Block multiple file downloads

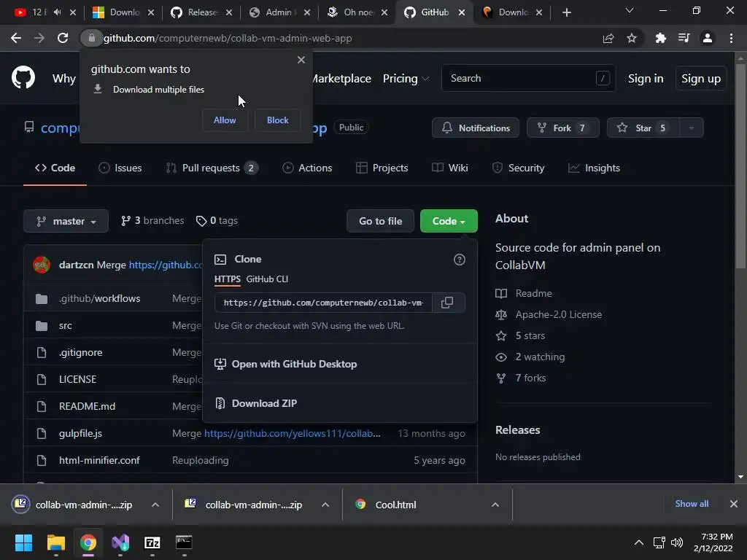(278, 120)
